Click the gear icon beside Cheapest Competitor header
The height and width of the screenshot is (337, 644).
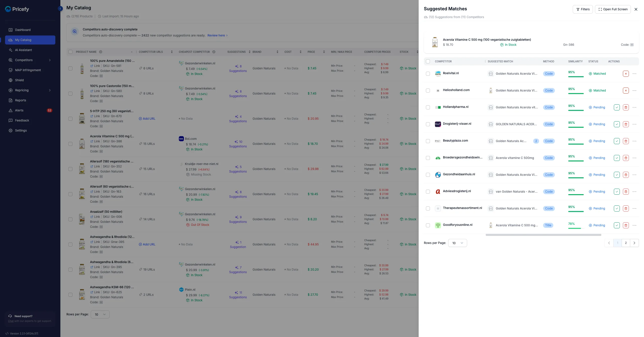pos(214,52)
